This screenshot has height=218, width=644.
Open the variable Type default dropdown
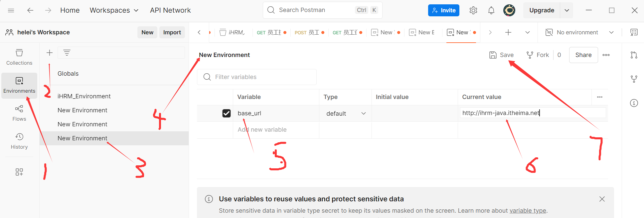click(x=346, y=113)
